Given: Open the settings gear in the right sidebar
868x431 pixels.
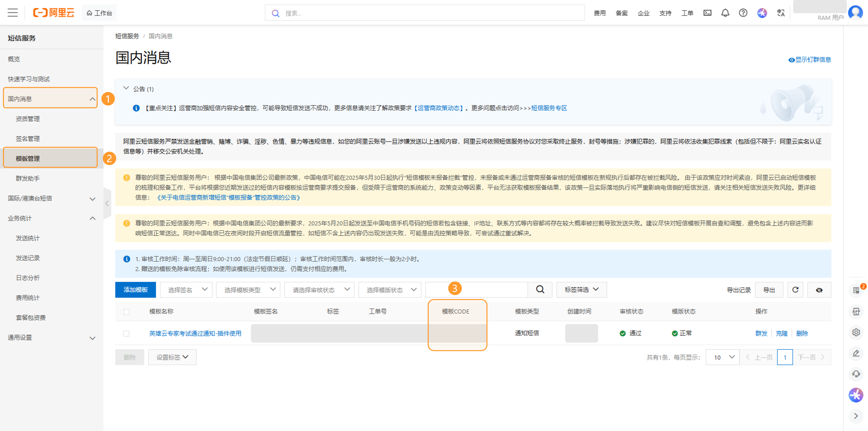Looking at the screenshot, I should tap(856, 332).
